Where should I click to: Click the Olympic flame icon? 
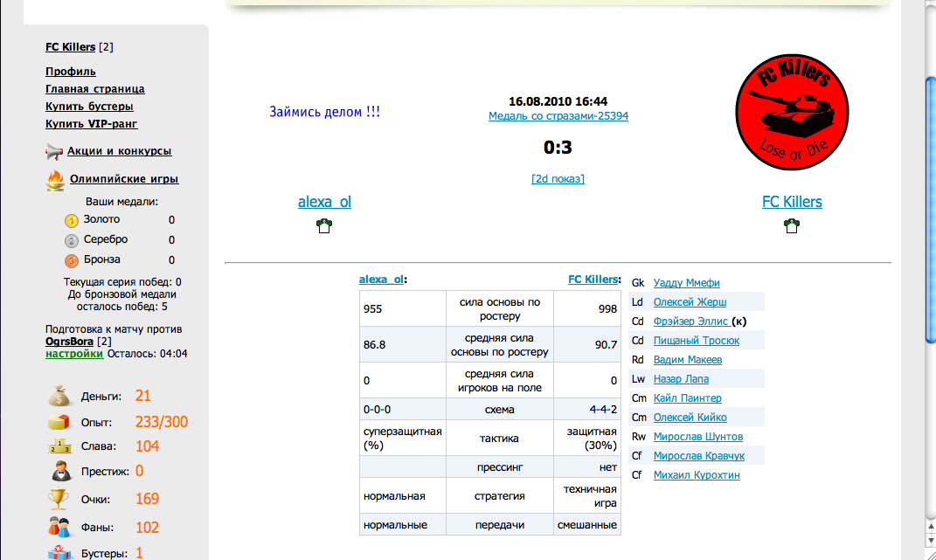point(54,180)
